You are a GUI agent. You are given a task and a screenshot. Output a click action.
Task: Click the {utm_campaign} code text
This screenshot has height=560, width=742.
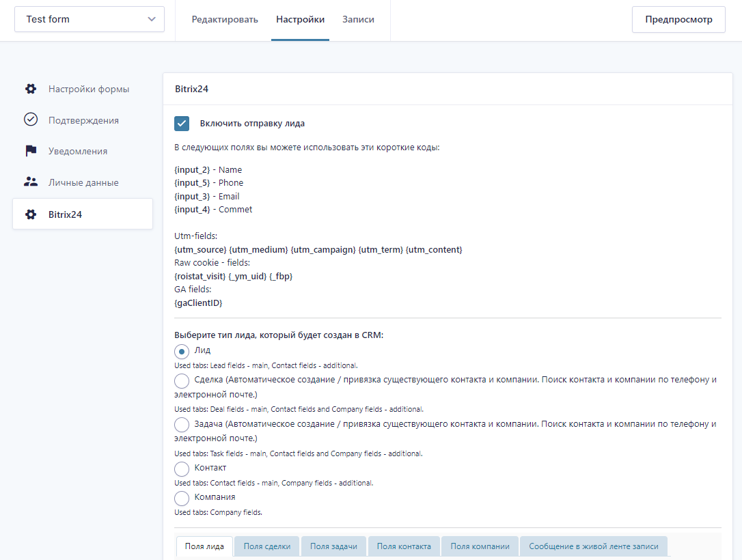coord(323,250)
